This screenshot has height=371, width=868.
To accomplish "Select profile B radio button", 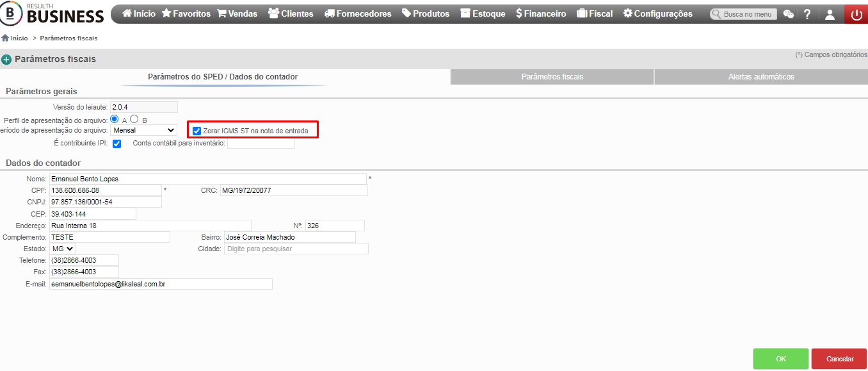I will click(134, 119).
